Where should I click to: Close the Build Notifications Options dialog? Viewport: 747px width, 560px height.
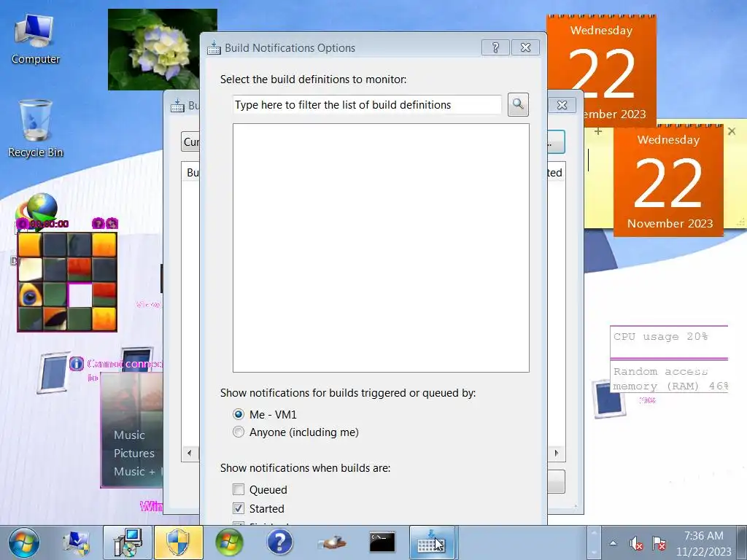(x=525, y=47)
